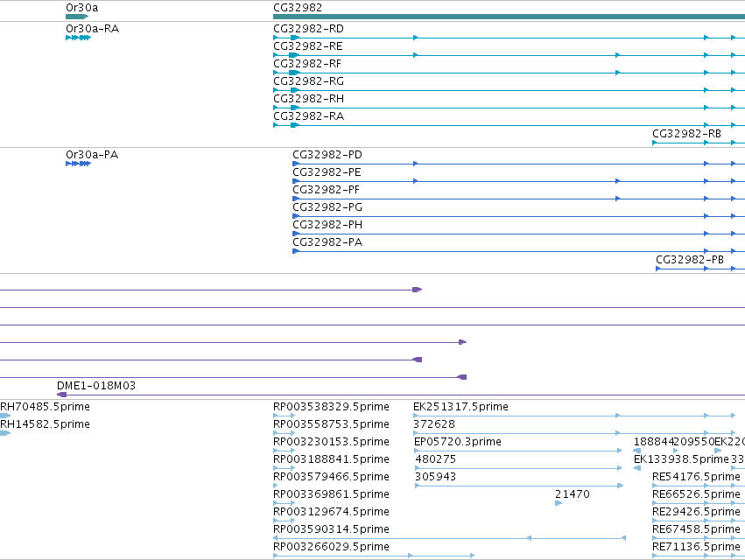Select the Or30a gene label
Screen dimensions: 745x560
(x=81, y=8)
